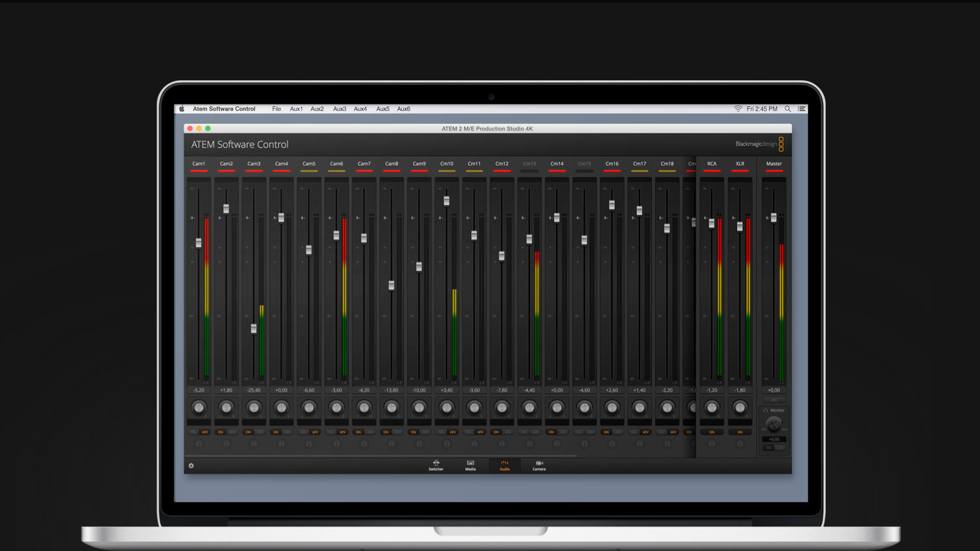The height and width of the screenshot is (551, 980).
Task: Enable AFV on the Cam1 channel
Action: click(x=205, y=432)
